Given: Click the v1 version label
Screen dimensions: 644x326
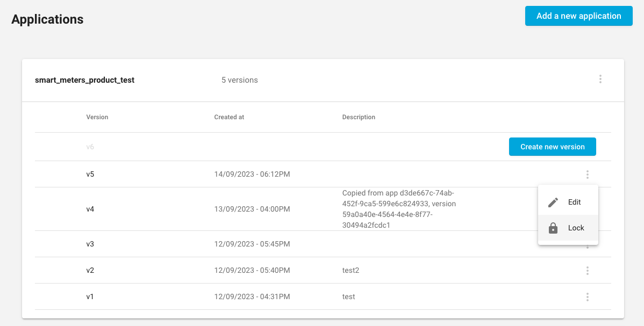Looking at the screenshot, I should point(90,296).
